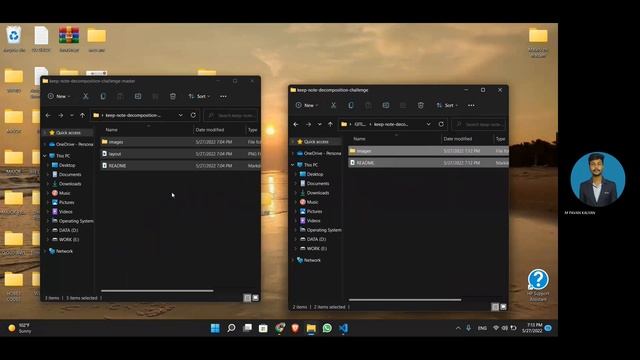Image resolution: width=640 pixels, height=360 pixels.
Task: Rename icon in challenge-master window toolbar
Action: 138,96
